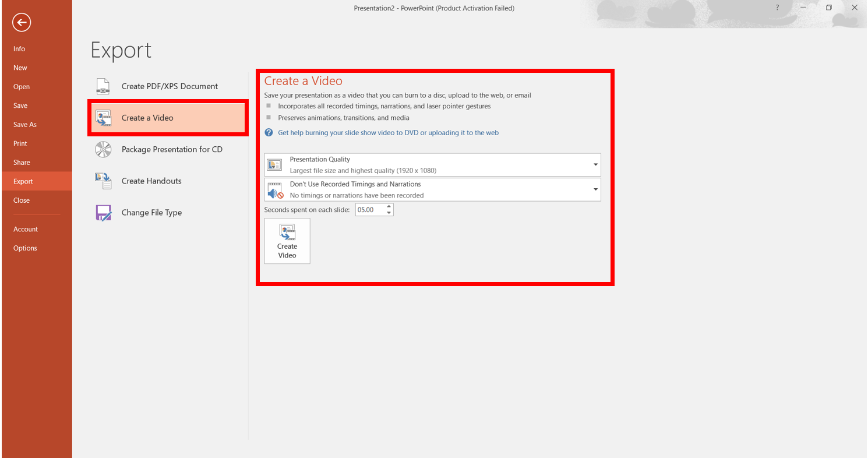
Task: Click the seconds per slide 05.00 field
Action: point(370,210)
